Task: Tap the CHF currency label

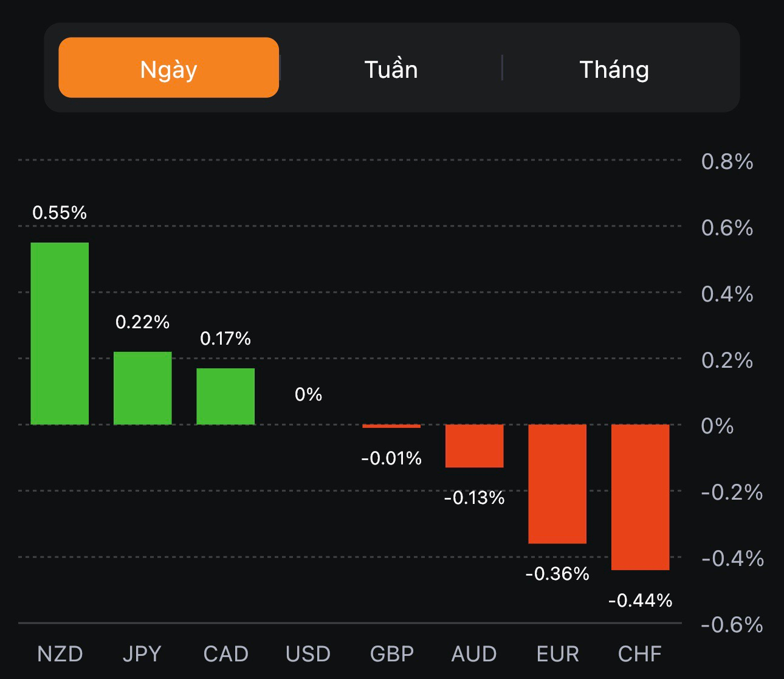Action: click(640, 654)
